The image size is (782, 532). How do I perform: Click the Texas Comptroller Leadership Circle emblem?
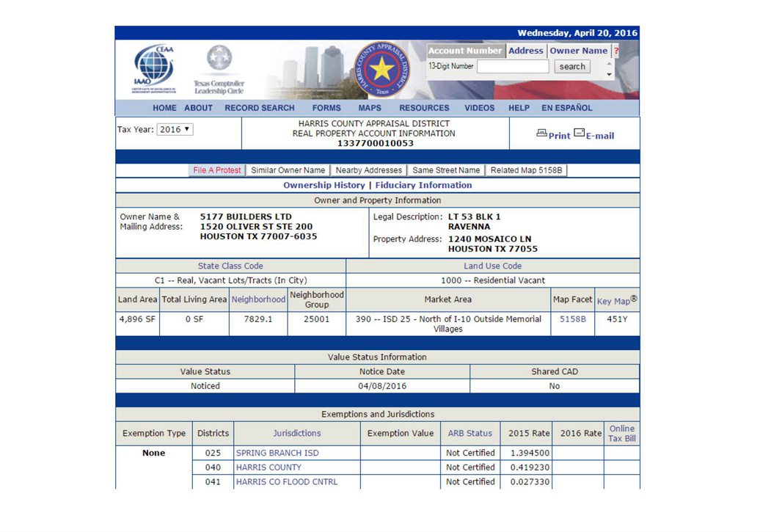219,60
